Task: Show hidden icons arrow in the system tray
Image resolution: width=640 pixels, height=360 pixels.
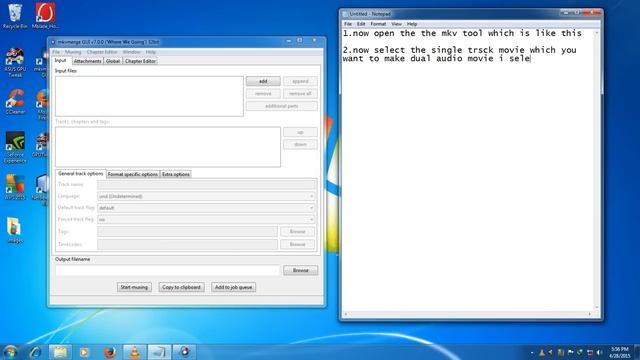Action: pyautogui.click(x=532, y=353)
